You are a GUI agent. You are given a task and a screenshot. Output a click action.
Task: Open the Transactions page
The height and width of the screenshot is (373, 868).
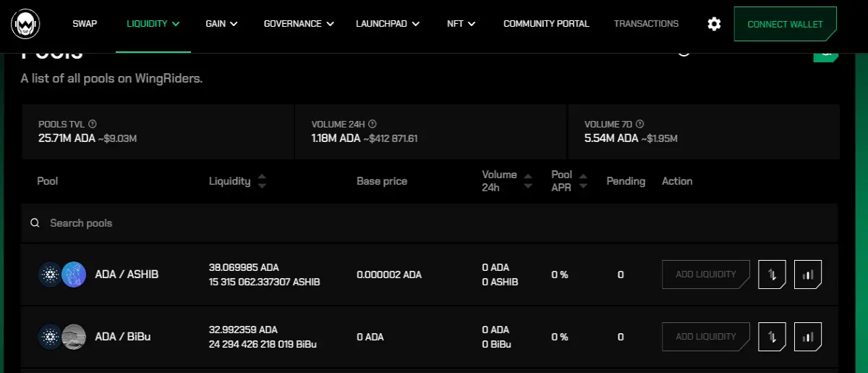(646, 24)
